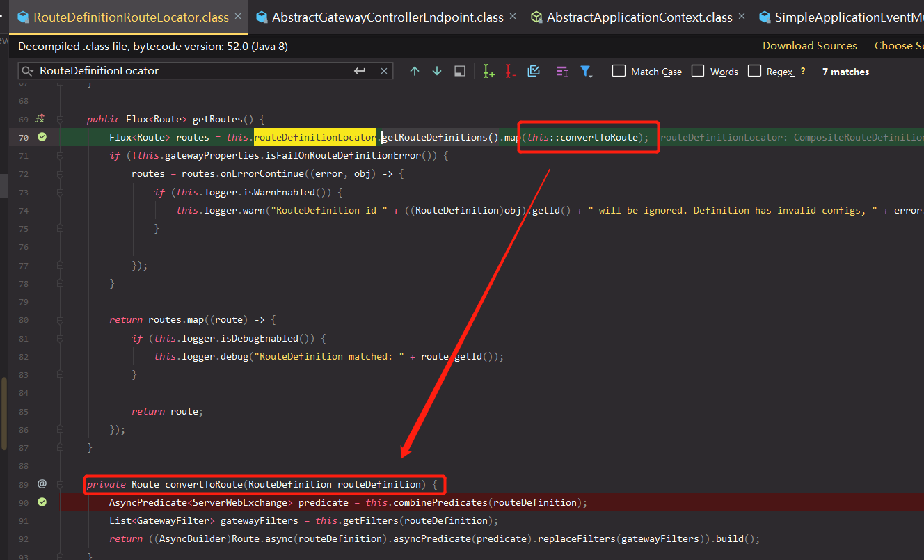Click 'return route;' on line 85
Screen dimensions: 924x560
(168, 411)
